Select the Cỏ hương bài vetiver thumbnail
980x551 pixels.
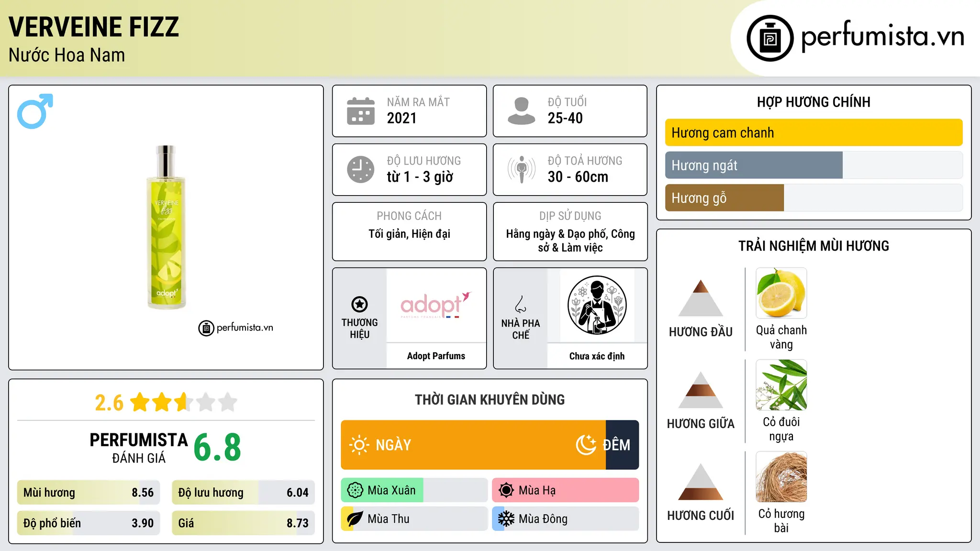pyautogui.click(x=781, y=476)
